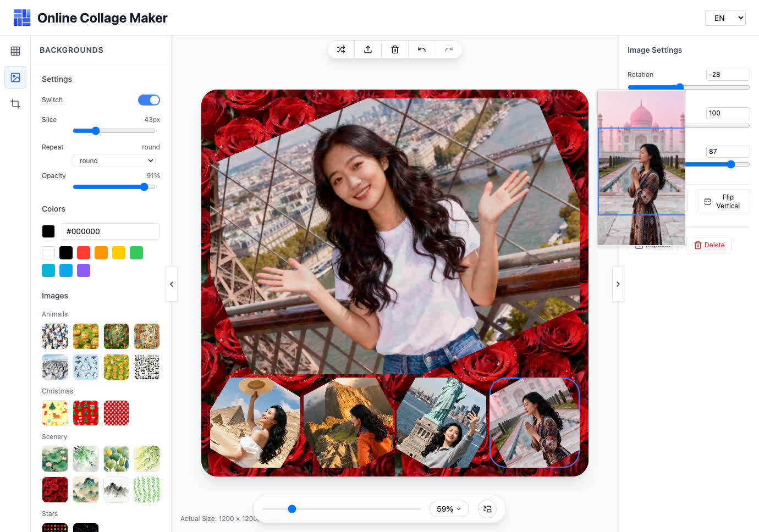Open the backgrounds image panel
759x532 pixels.
coord(15,77)
